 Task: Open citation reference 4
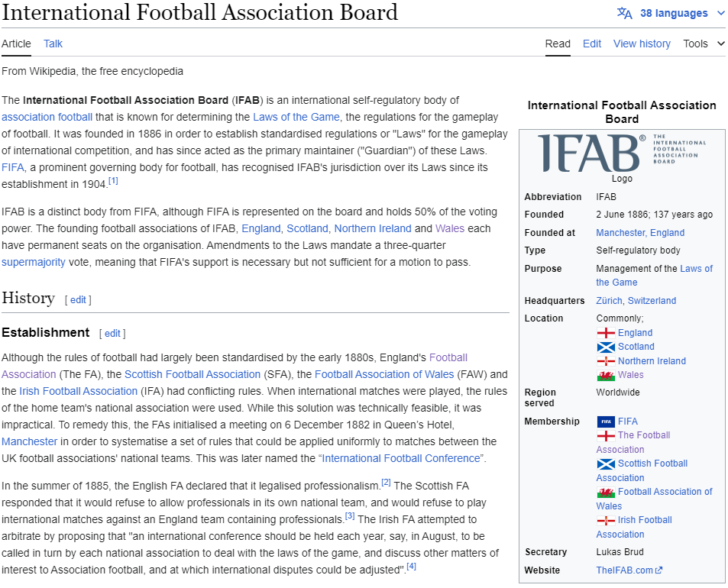pos(411,567)
